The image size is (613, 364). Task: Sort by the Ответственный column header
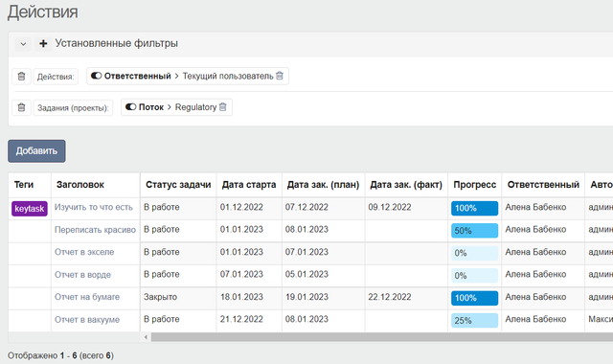click(x=543, y=185)
